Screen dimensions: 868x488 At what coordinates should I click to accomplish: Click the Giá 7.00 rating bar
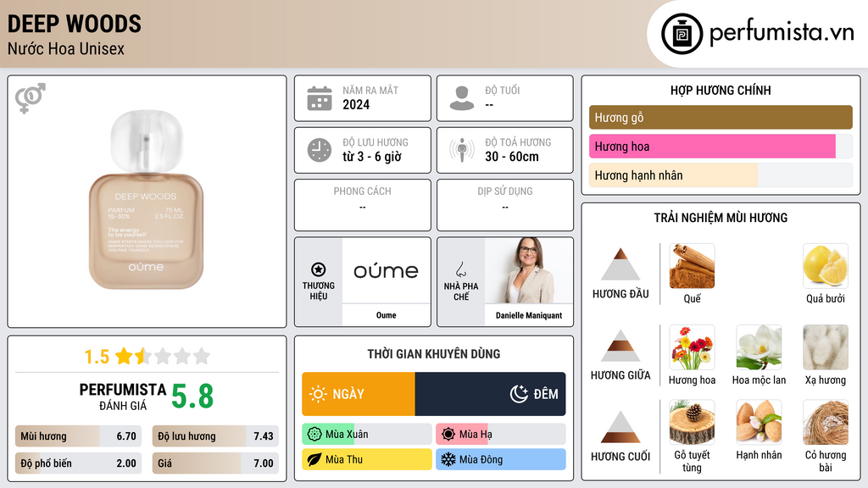click(x=215, y=463)
